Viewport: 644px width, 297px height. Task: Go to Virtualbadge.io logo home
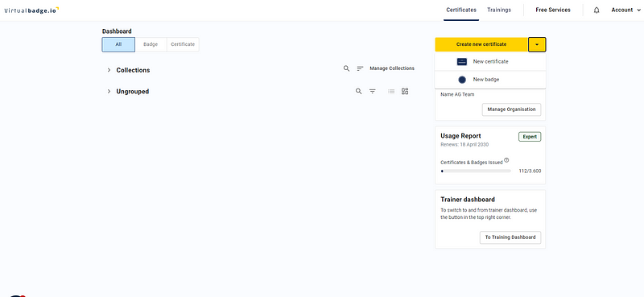click(31, 10)
